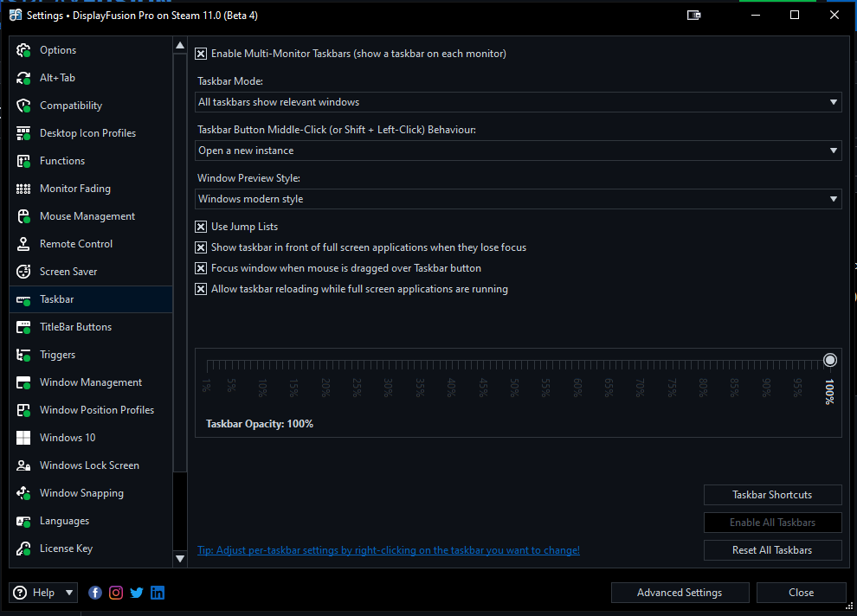Toggle Allow taskbar reloading checkbox
Screen dimensions: 857x616
point(201,289)
